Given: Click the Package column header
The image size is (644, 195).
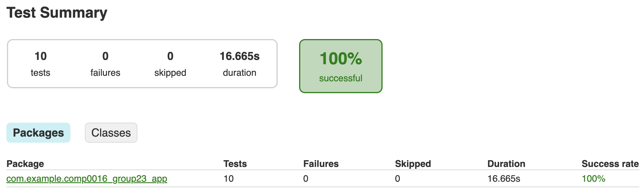Looking at the screenshot, I should (25, 164).
